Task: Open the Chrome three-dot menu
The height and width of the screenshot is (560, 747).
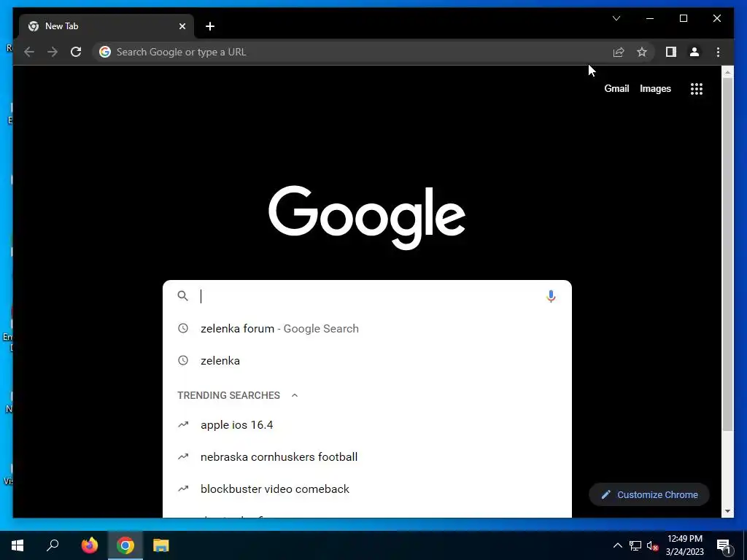Action: click(x=718, y=52)
